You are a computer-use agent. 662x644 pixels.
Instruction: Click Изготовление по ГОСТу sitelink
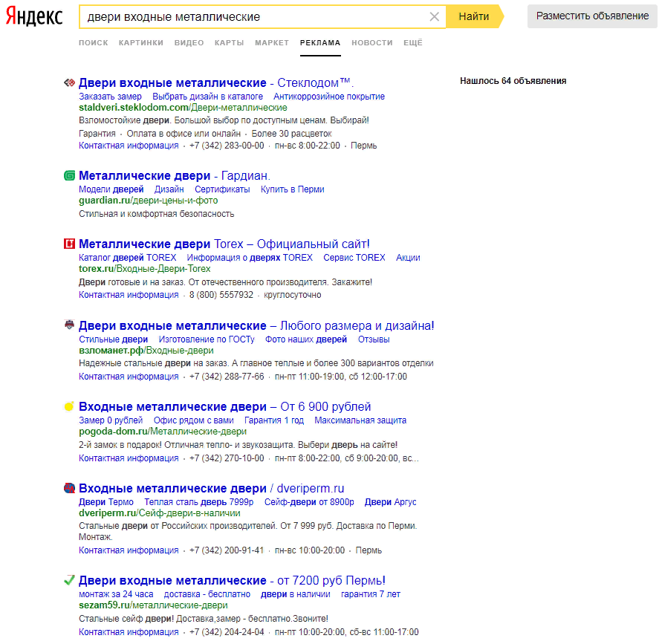(207, 339)
